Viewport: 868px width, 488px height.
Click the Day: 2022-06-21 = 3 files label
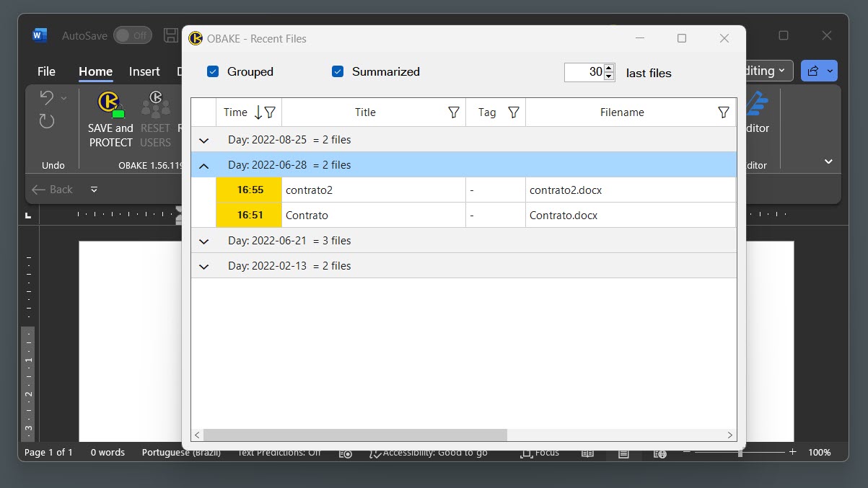pyautogui.click(x=289, y=241)
